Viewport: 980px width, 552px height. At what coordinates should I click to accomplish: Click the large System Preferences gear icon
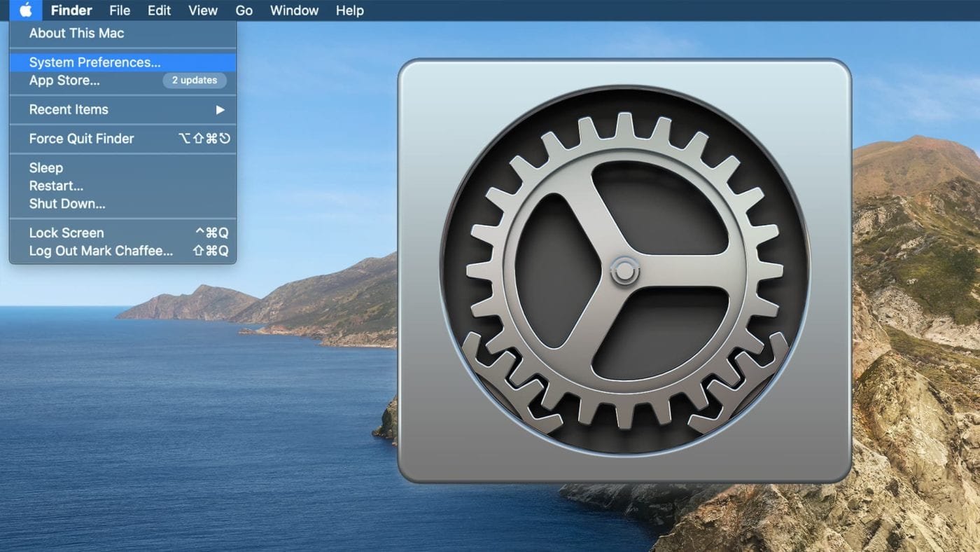[624, 270]
